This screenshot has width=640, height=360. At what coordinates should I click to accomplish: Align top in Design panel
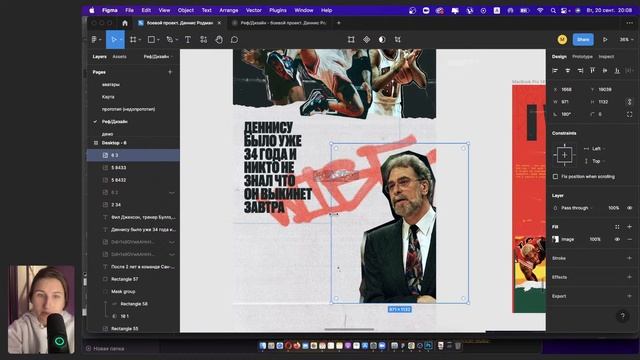click(x=593, y=71)
